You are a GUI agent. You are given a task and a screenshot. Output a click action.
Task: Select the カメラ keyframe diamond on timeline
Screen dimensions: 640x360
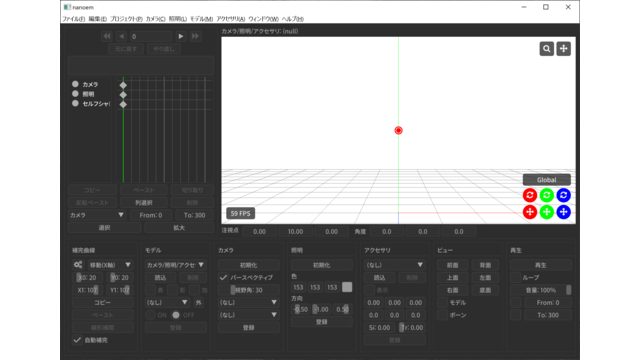pos(123,85)
